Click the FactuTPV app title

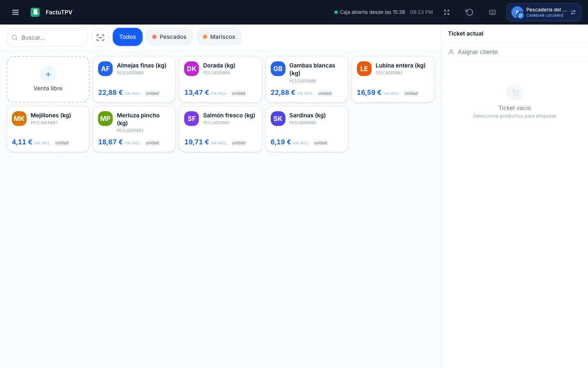pyautogui.click(x=59, y=12)
